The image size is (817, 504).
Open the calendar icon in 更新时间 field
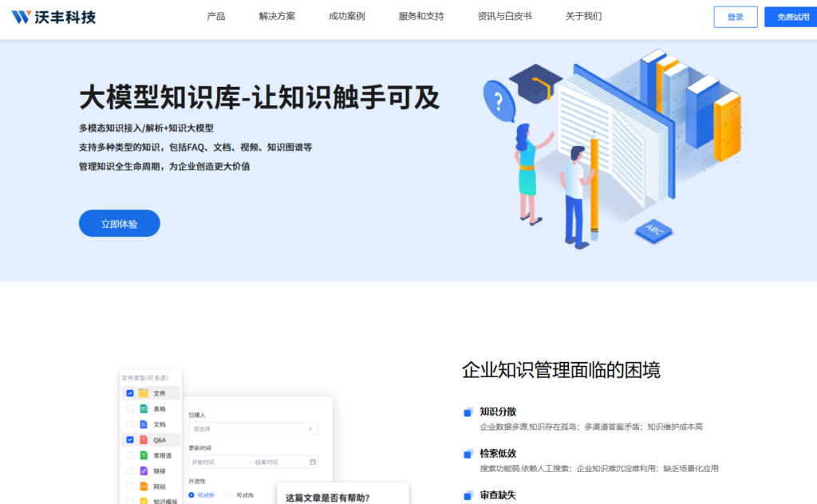tap(313, 462)
